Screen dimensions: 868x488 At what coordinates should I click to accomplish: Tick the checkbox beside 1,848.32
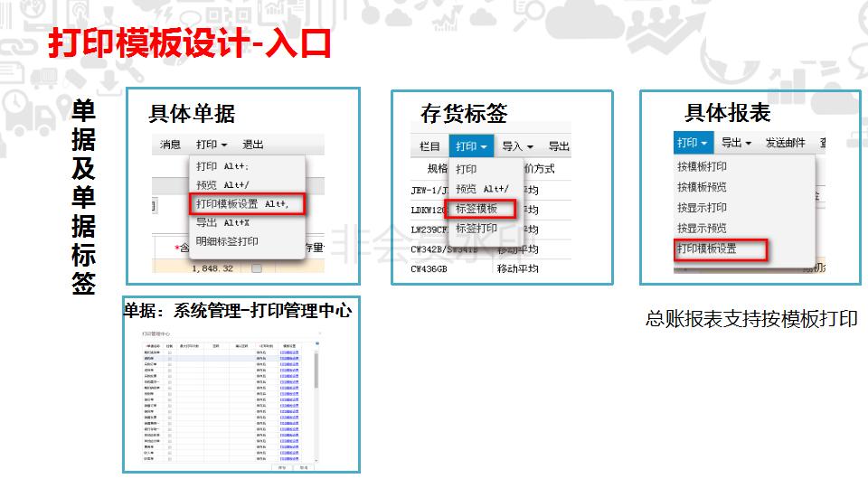(x=256, y=267)
